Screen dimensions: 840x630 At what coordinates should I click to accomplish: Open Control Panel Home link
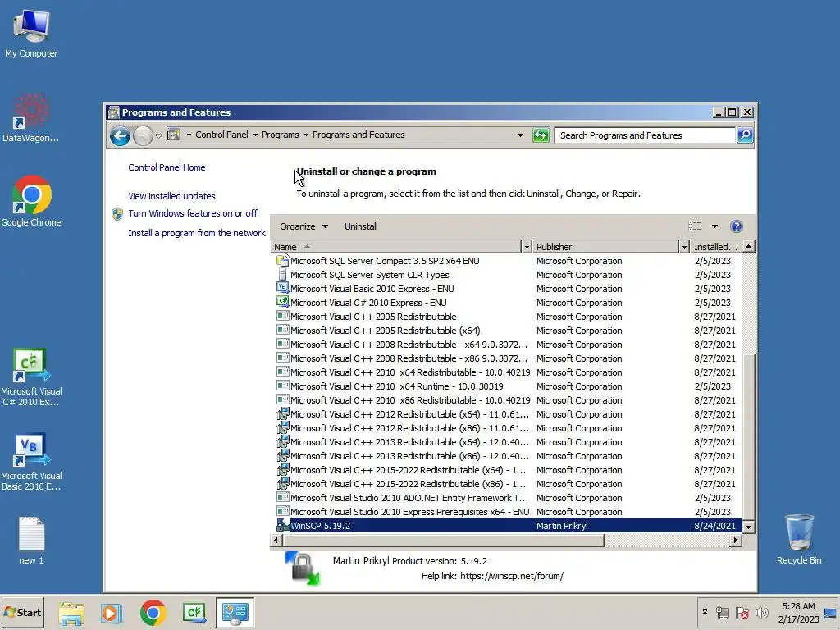[x=167, y=167]
